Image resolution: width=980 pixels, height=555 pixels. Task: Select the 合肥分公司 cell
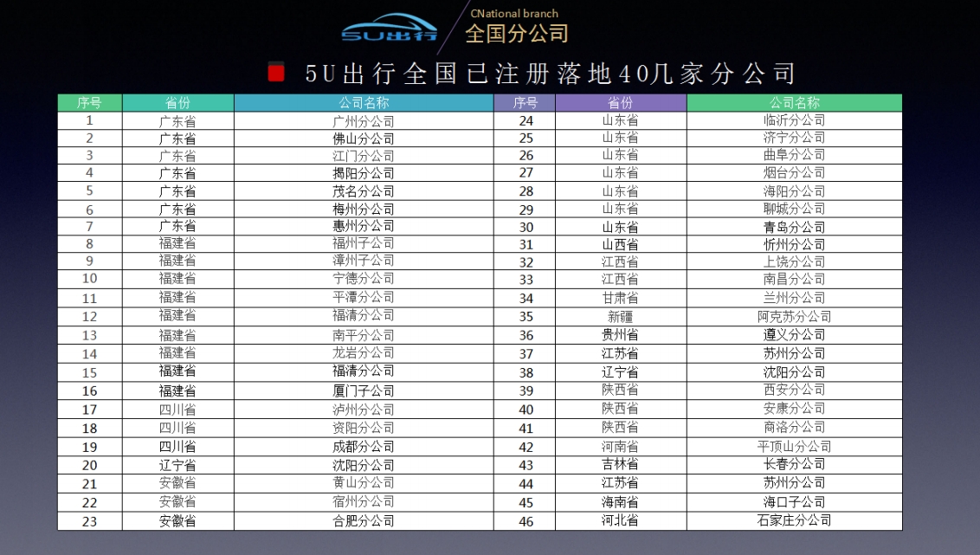coord(364,520)
